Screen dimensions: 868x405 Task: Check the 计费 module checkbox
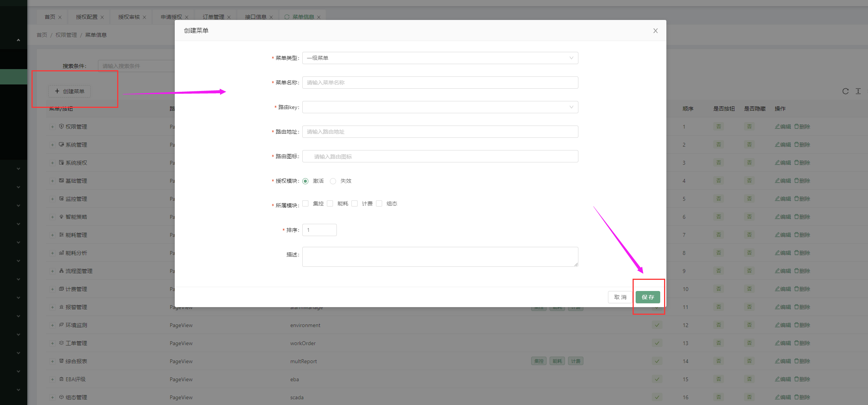pos(354,203)
